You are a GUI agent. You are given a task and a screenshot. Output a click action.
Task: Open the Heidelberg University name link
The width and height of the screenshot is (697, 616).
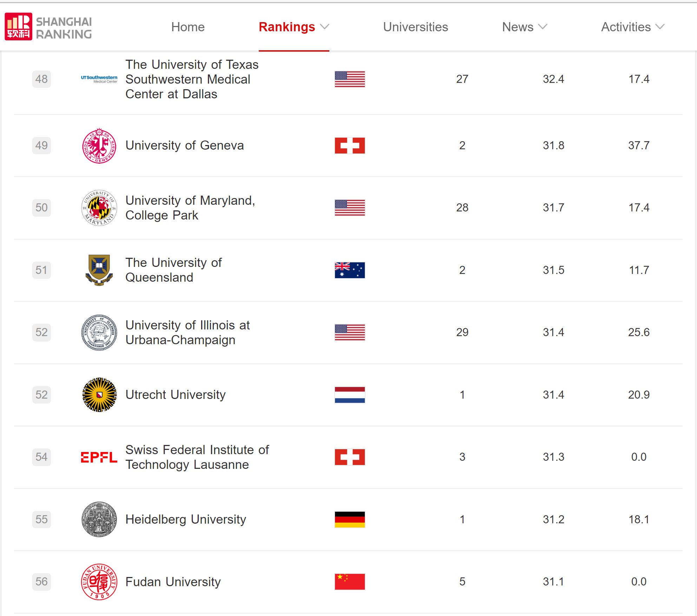[x=186, y=519]
